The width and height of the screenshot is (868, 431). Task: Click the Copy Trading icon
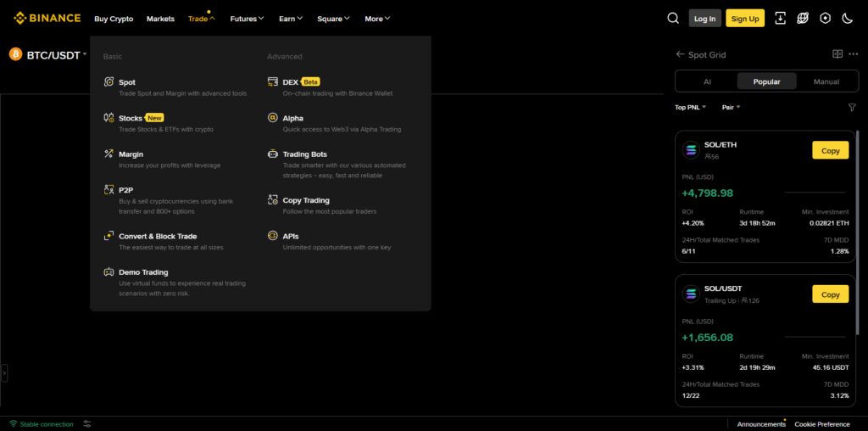pyautogui.click(x=273, y=200)
